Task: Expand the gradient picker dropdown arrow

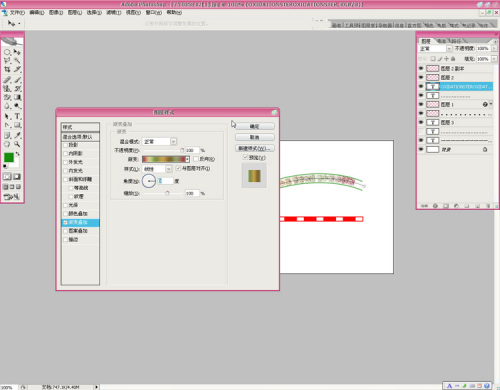Action: (188, 159)
